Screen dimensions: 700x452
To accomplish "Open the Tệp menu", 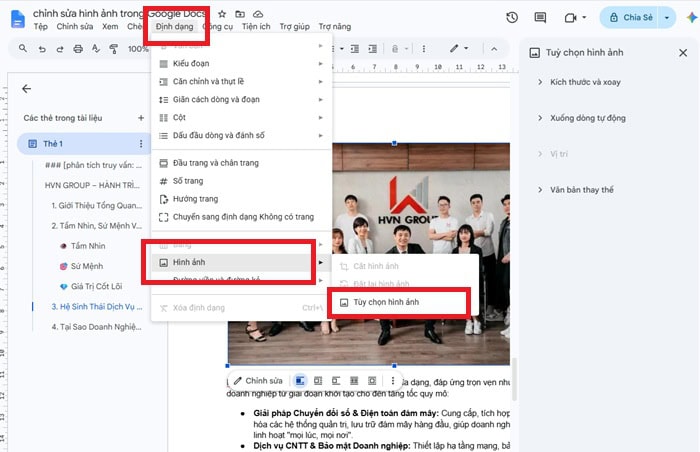I will click(41, 27).
